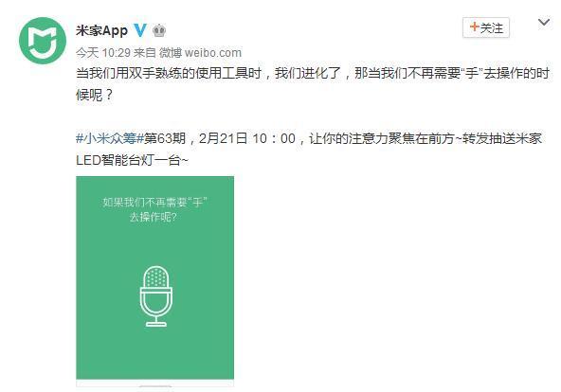Open the 米家App green avatar profile picture
This screenshot has height=392, width=561.
click(x=43, y=41)
